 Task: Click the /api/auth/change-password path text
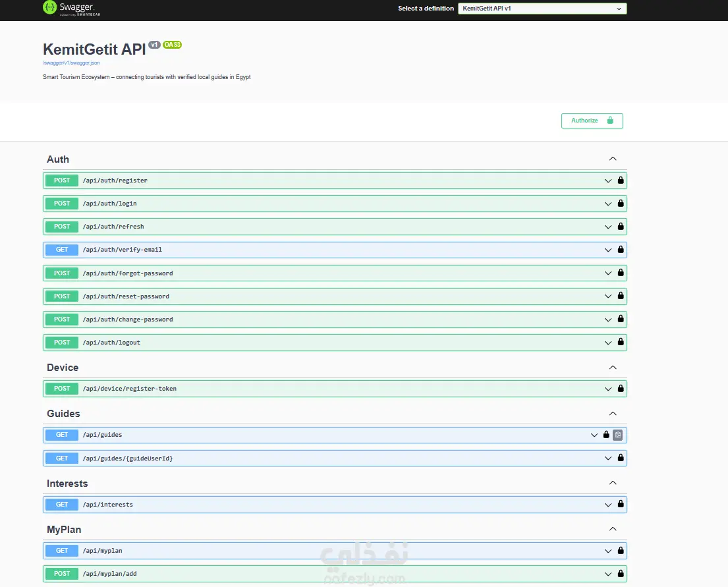tap(128, 320)
